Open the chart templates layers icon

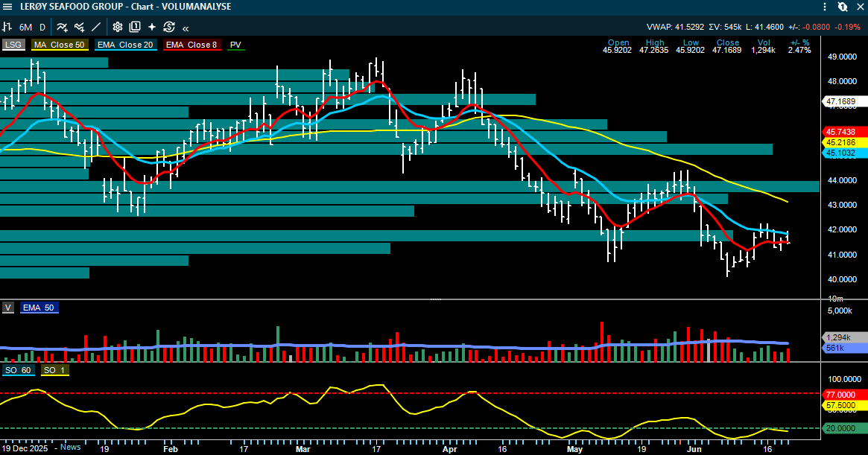point(135,27)
